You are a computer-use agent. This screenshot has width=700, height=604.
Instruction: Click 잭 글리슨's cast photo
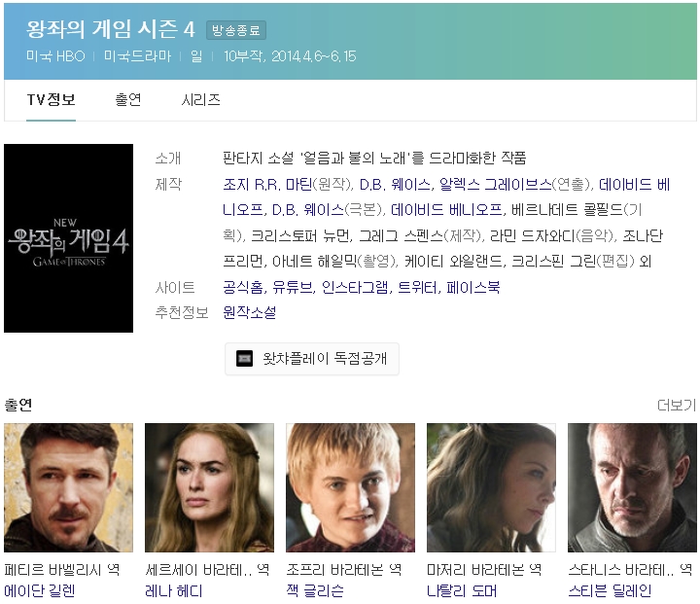(x=350, y=487)
